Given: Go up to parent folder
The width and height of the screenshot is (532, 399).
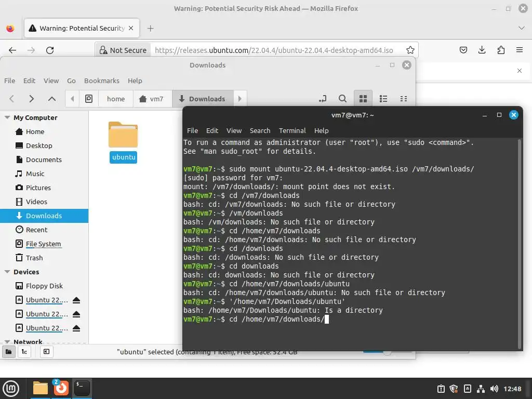Looking at the screenshot, I should 51,99.
